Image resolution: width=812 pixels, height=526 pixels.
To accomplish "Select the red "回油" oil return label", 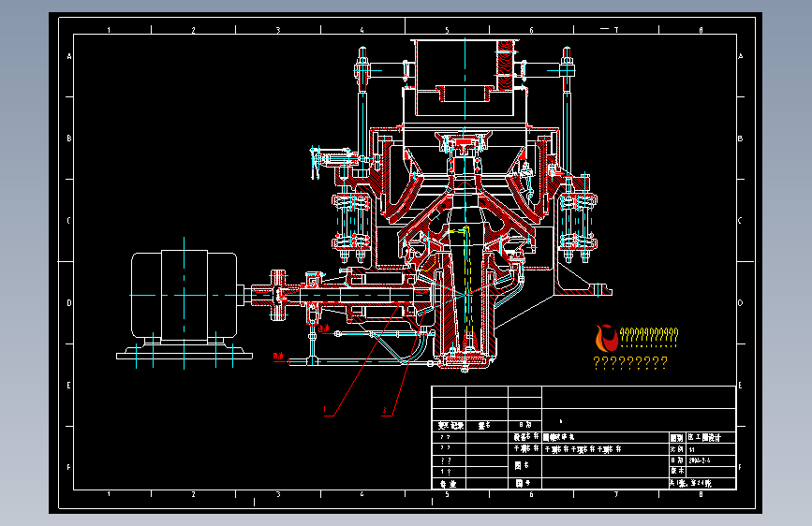I will coord(278,357).
